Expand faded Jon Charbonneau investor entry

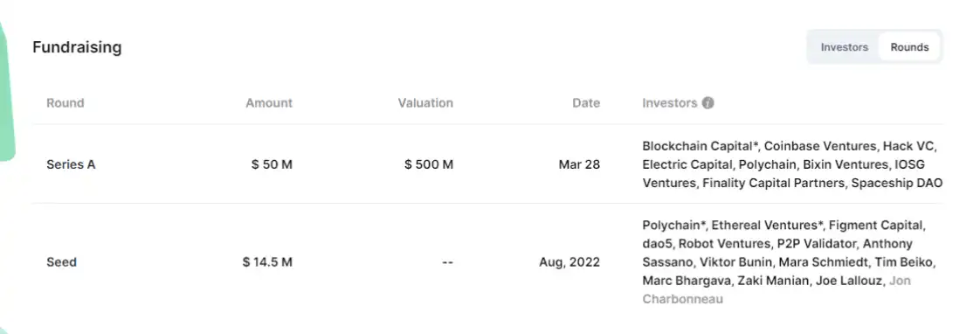(776, 289)
